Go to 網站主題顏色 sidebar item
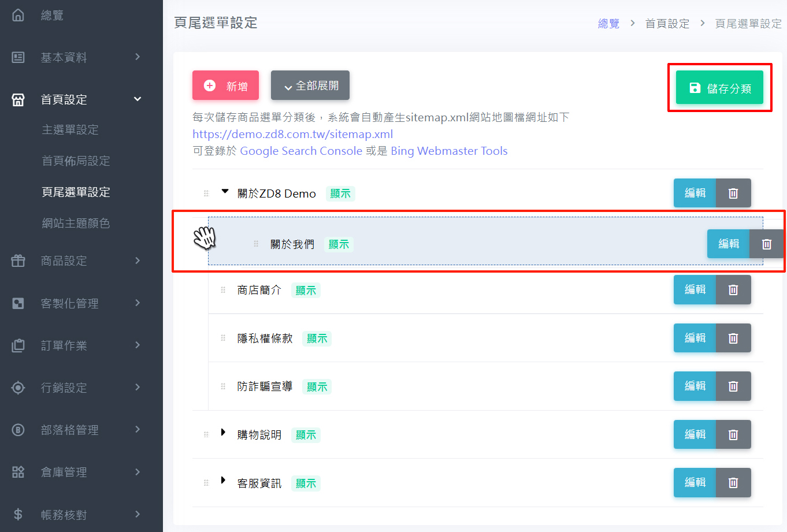The image size is (787, 532). pos(76,224)
